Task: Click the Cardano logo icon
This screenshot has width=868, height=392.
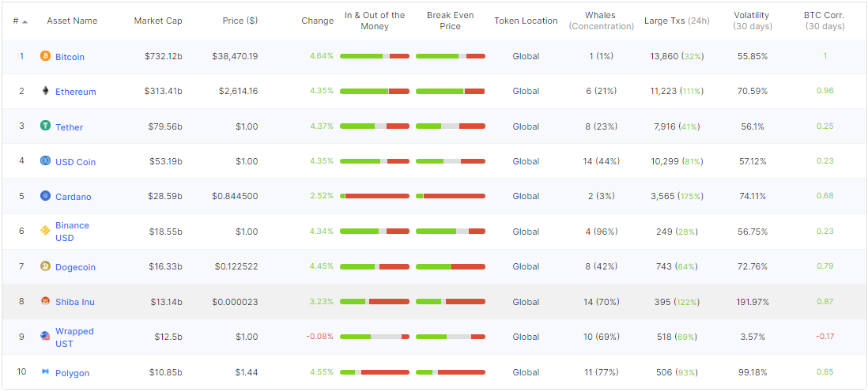Action: tap(45, 195)
